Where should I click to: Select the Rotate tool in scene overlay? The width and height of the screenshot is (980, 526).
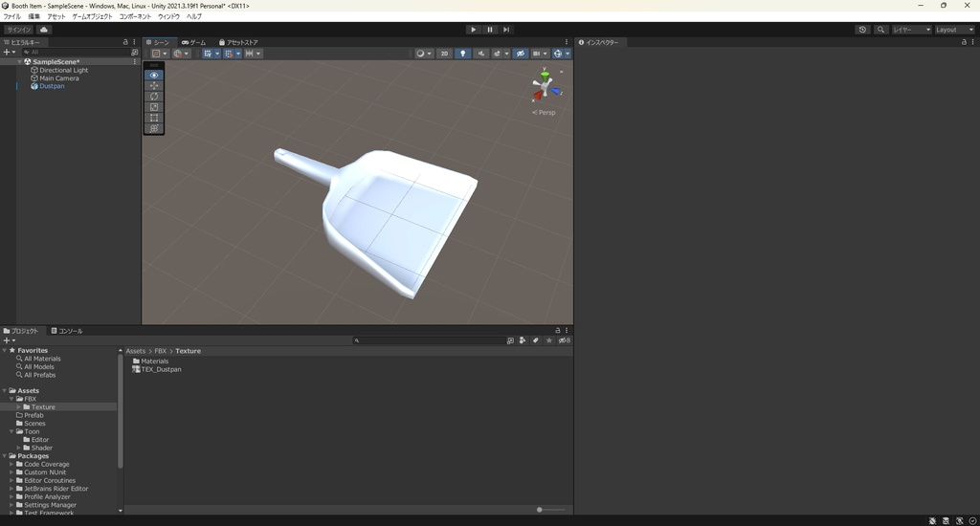coord(154,97)
